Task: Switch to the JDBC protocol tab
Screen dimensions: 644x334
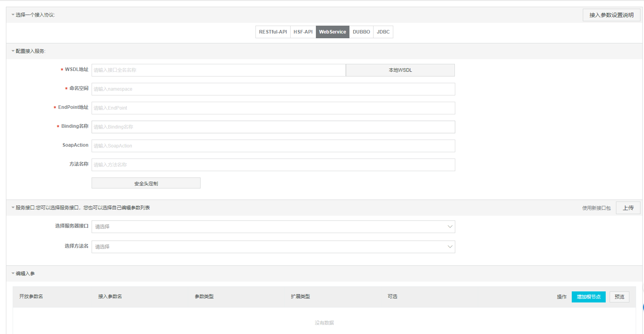Action: (x=383, y=32)
